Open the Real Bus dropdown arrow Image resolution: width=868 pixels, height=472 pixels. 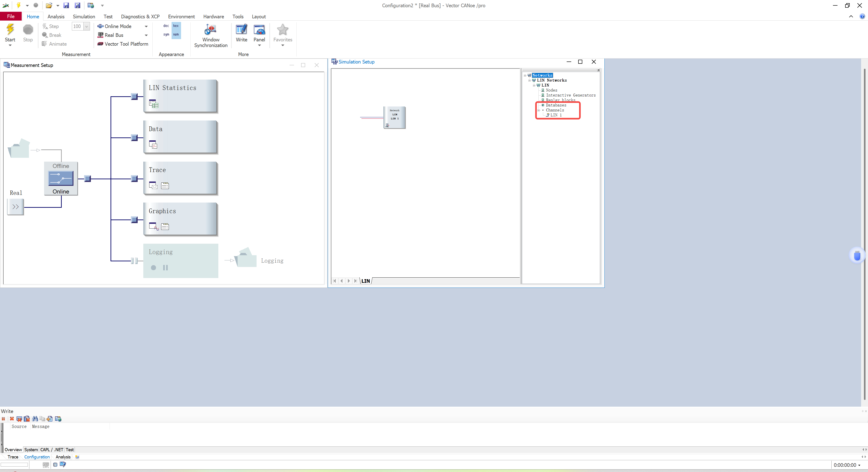coord(146,35)
